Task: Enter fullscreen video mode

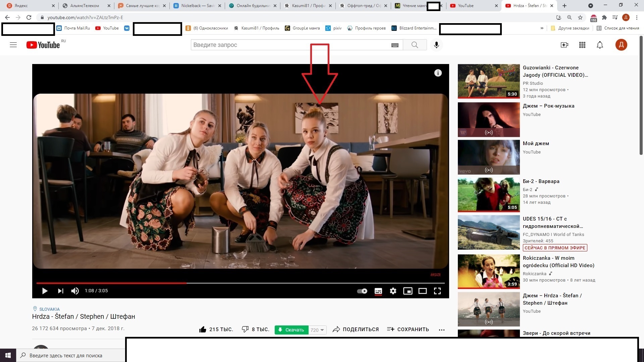Action: (x=437, y=291)
